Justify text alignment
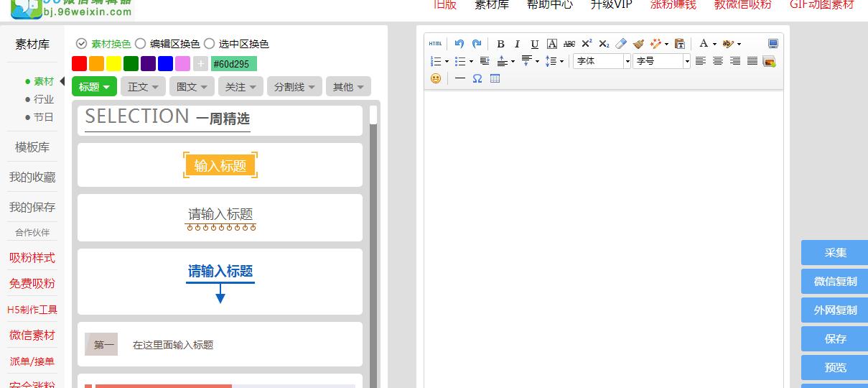 coord(752,61)
